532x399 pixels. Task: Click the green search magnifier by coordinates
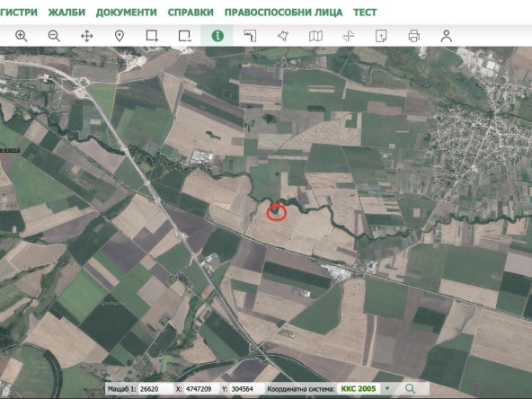(410, 388)
